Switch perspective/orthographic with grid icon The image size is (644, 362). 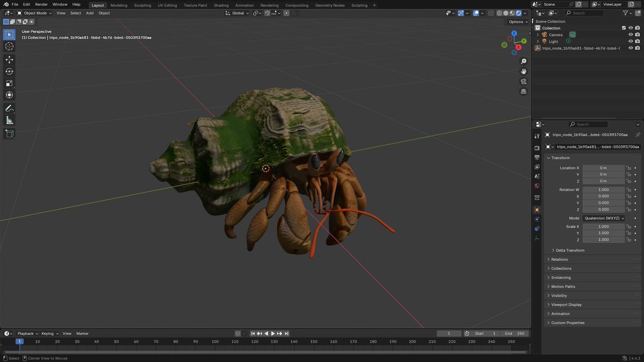tap(524, 91)
